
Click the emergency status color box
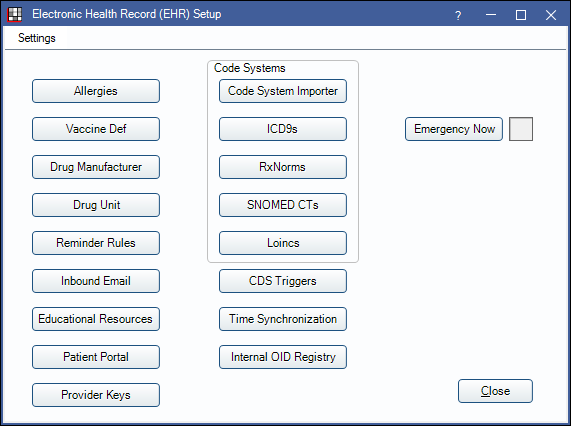[x=521, y=129]
